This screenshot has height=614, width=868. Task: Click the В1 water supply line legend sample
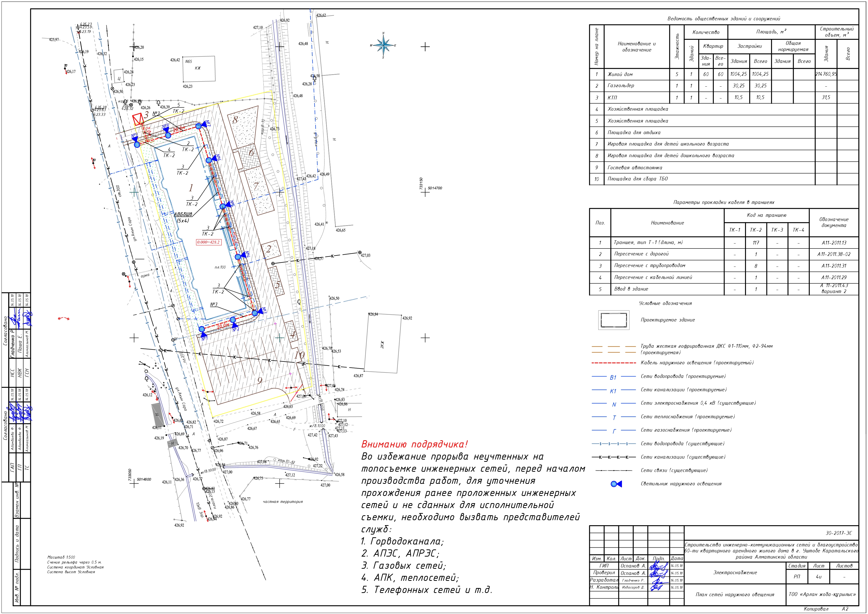tap(614, 377)
